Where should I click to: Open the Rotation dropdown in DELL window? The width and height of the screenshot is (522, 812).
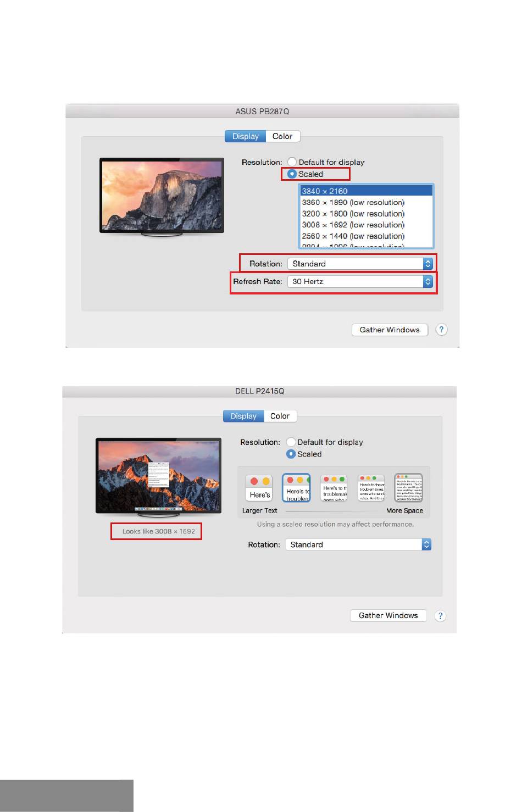click(x=358, y=544)
